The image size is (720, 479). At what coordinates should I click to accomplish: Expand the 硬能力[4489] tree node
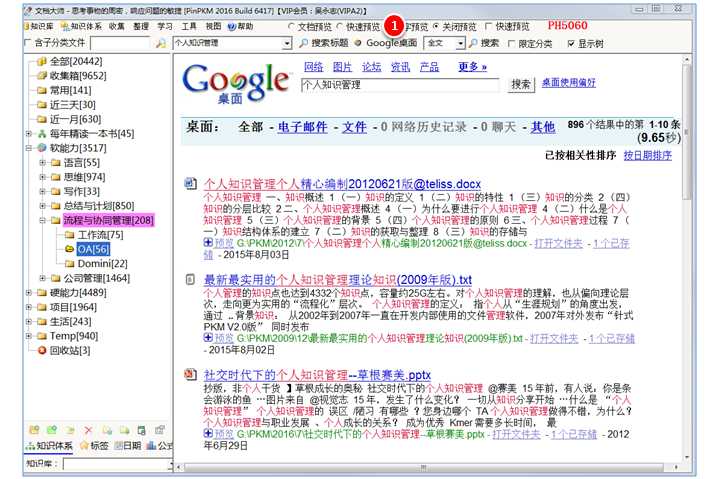coord(29,293)
